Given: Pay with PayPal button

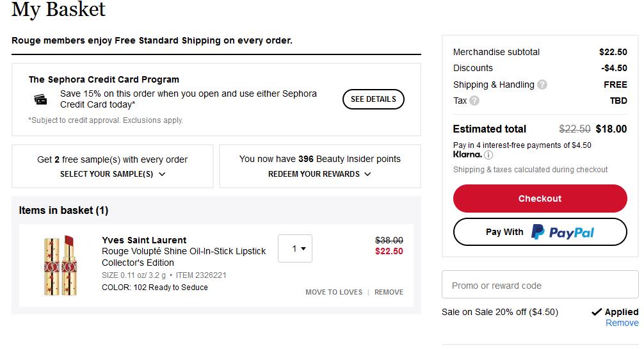Looking at the screenshot, I should 540,232.
